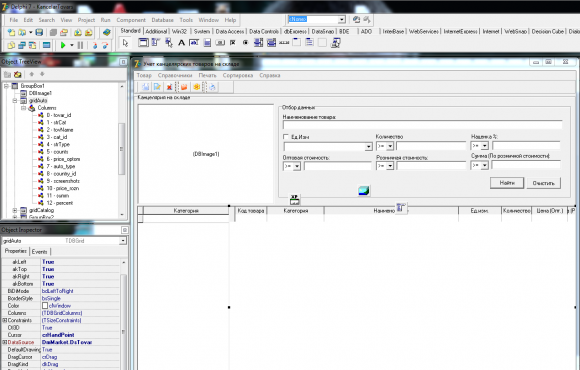580x370 pixels.
Task: Click the Pause icon beside Run
Action: [80, 46]
